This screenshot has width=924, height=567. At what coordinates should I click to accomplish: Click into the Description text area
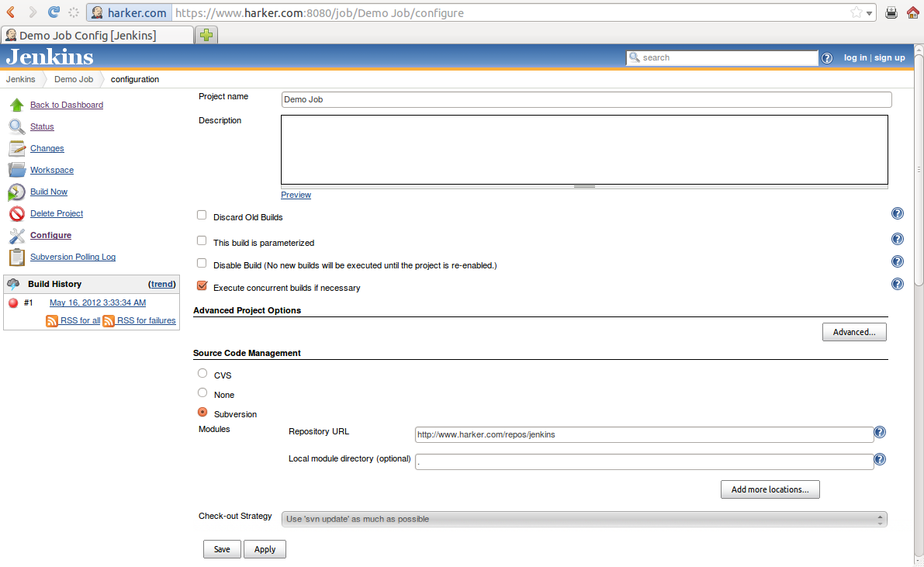point(584,150)
